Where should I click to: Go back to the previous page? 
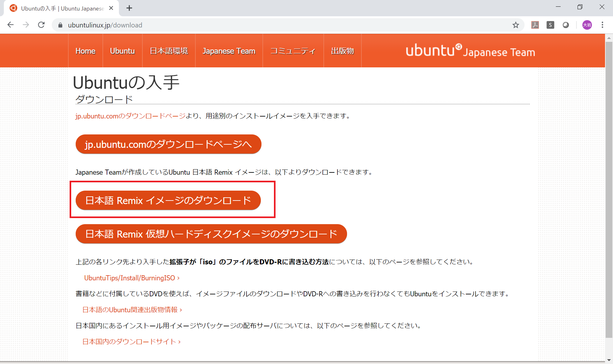[x=11, y=25]
